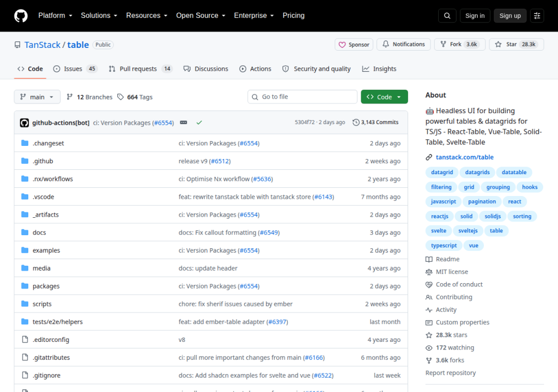Select the typescript topic tag

coord(444,246)
